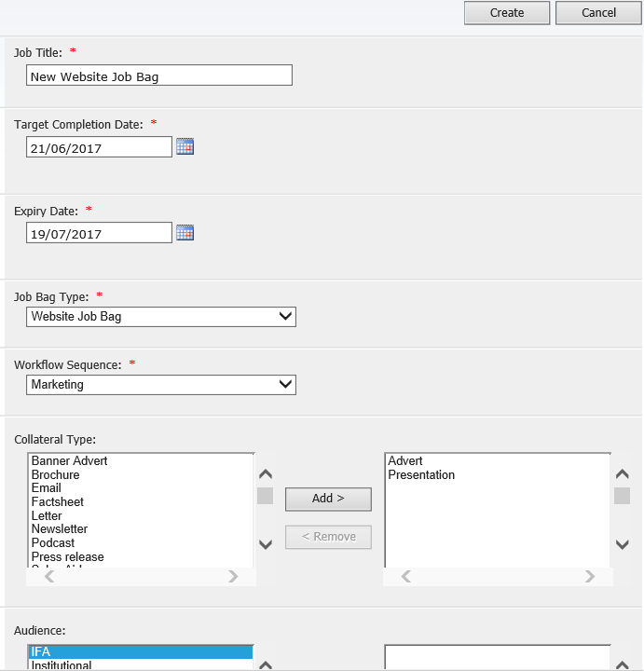This screenshot has height=671, width=644.
Task: Click left arrow of available Collateral horizontal scrollbar
Action: [49, 577]
